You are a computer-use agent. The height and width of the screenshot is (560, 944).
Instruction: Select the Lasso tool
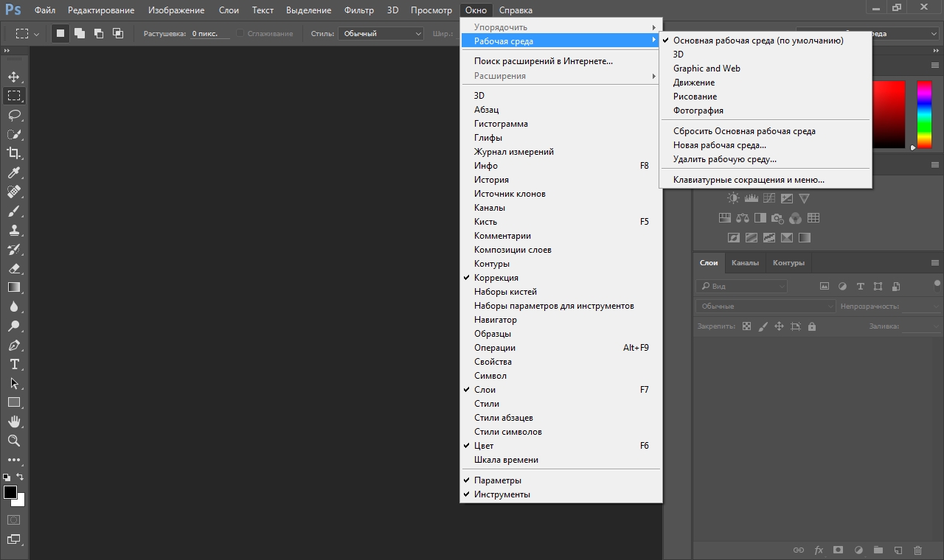(x=14, y=115)
